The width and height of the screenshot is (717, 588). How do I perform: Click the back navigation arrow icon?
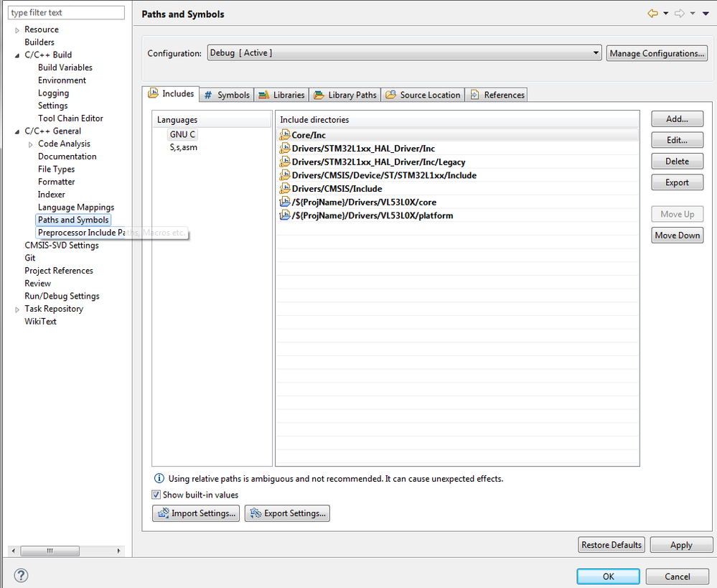652,13
